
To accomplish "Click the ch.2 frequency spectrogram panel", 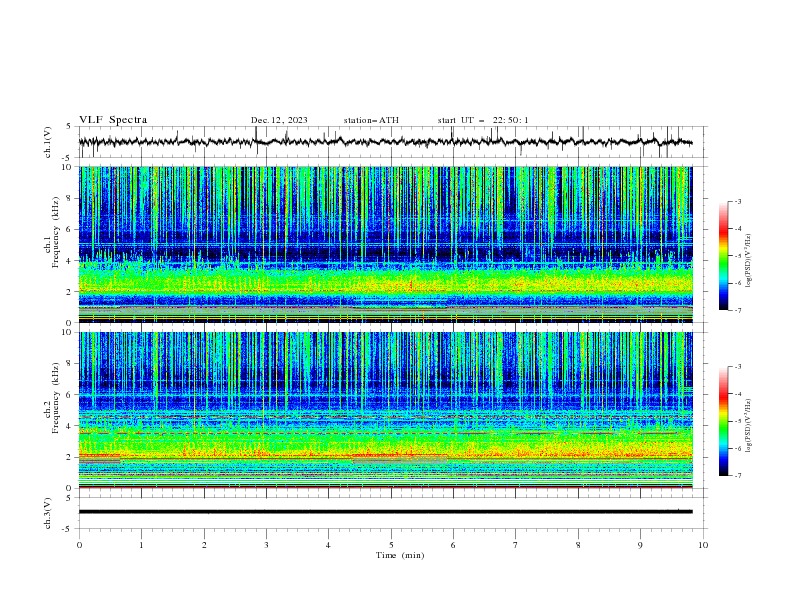I will [x=386, y=410].
